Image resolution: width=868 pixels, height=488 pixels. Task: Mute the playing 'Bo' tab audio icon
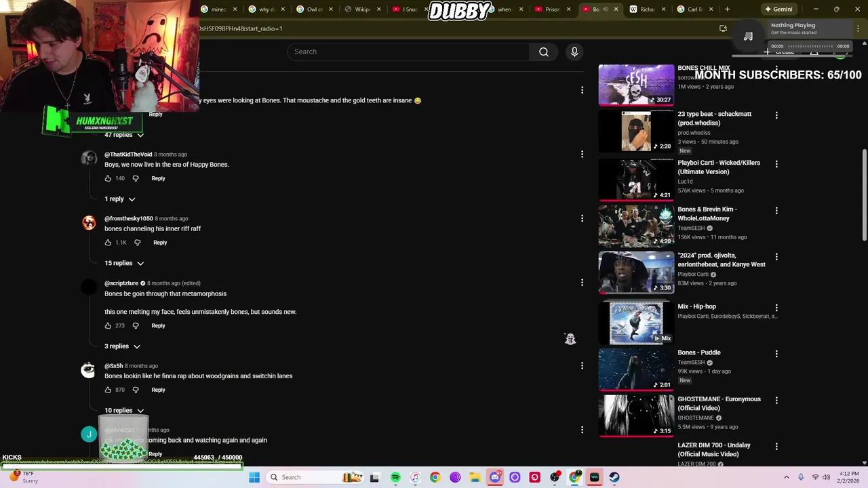coord(606,9)
